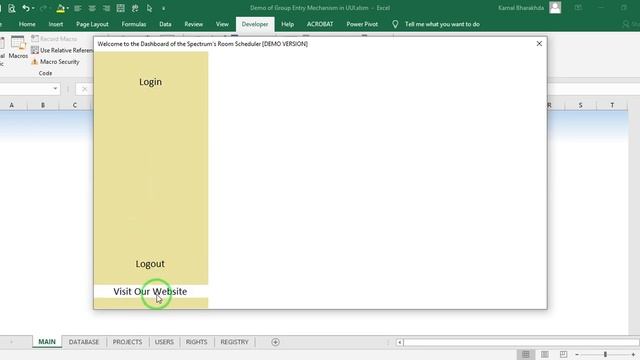Screen dimensions: 640x360
Task: Open the Data ribbon tab
Action: [x=165, y=24]
